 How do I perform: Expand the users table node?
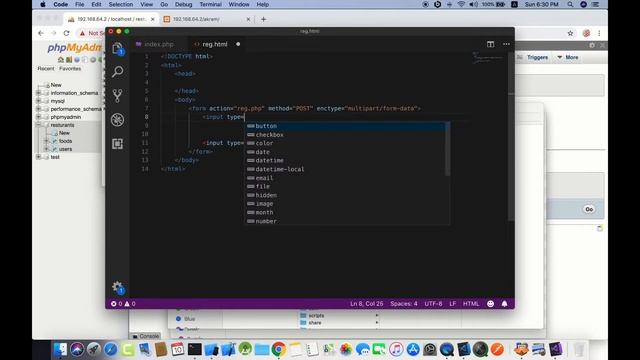(x=46, y=149)
